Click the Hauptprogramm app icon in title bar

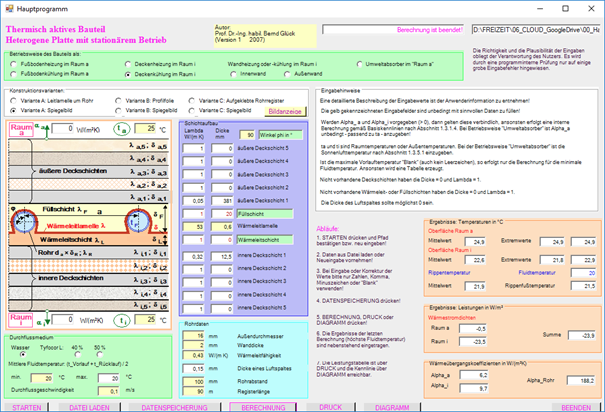point(9,8)
